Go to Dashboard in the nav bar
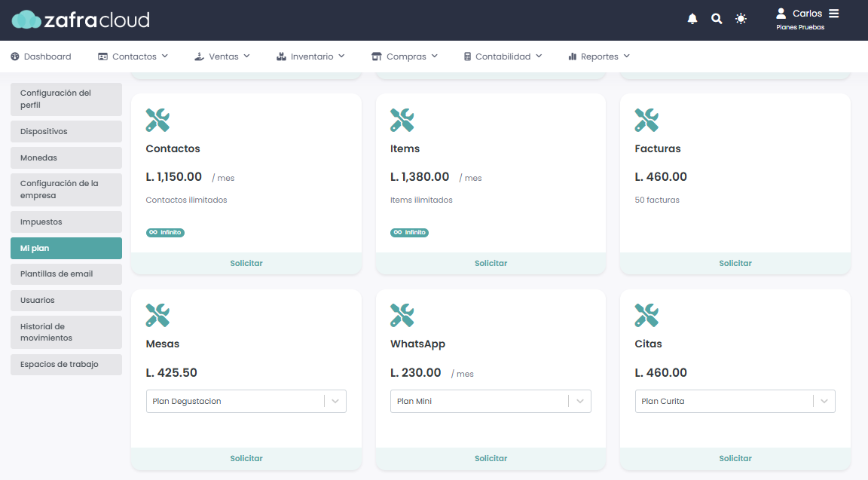This screenshot has width=868, height=480. pos(41,57)
